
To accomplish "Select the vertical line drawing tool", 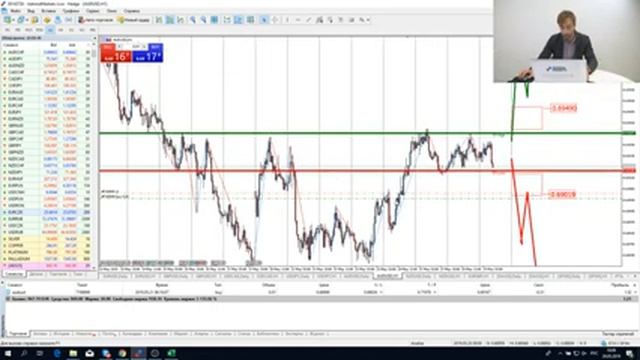I will point(287,20).
